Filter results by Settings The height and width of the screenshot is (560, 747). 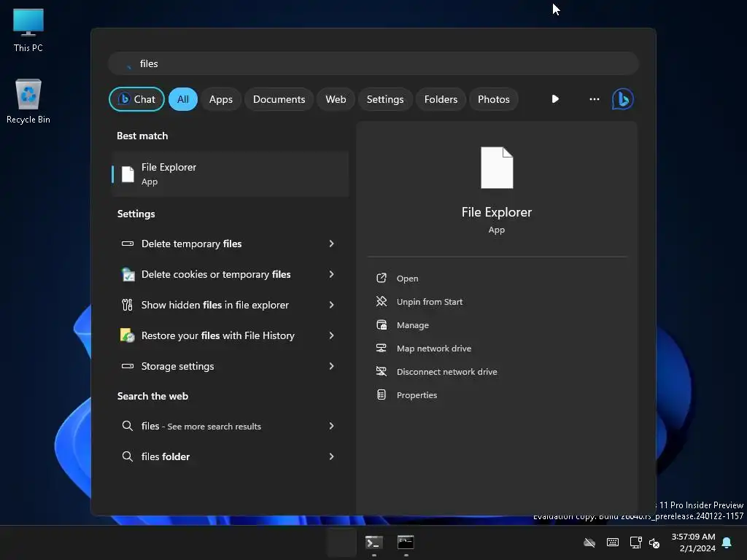[x=385, y=99]
